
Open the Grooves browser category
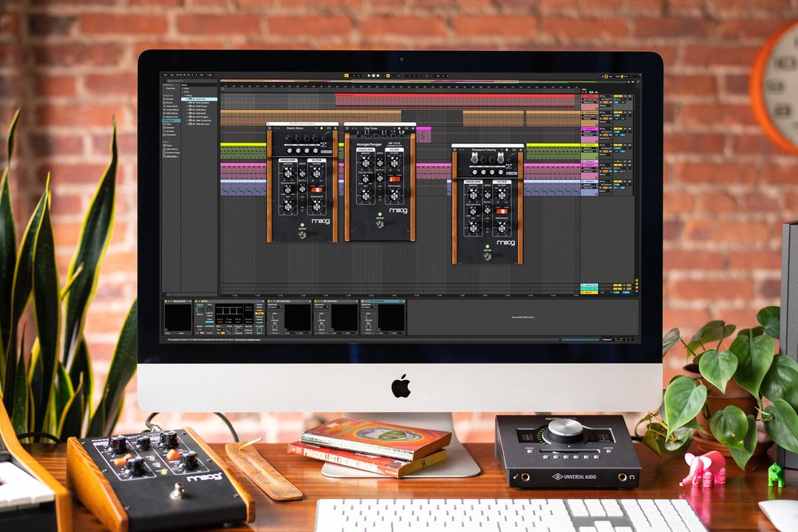pyautogui.click(x=170, y=131)
